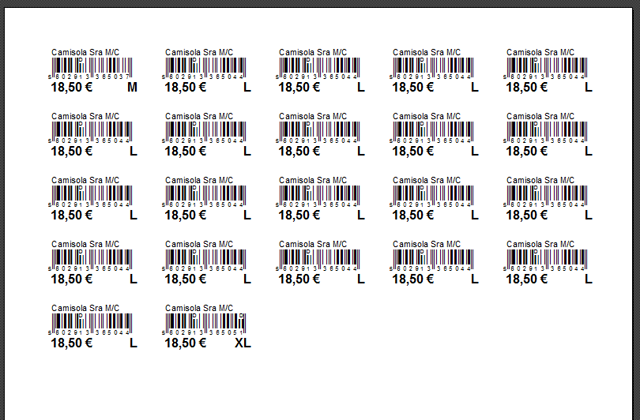Click the 18,50 € price beside size XL

[x=185, y=343]
